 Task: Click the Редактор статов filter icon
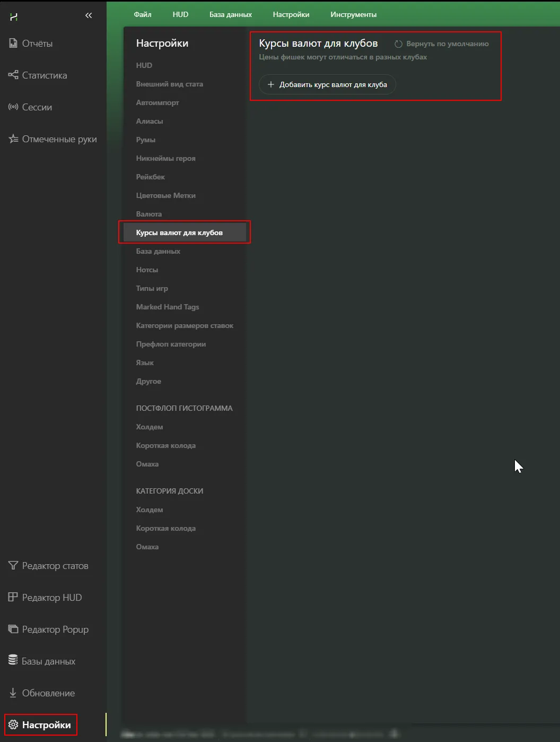pos(13,566)
